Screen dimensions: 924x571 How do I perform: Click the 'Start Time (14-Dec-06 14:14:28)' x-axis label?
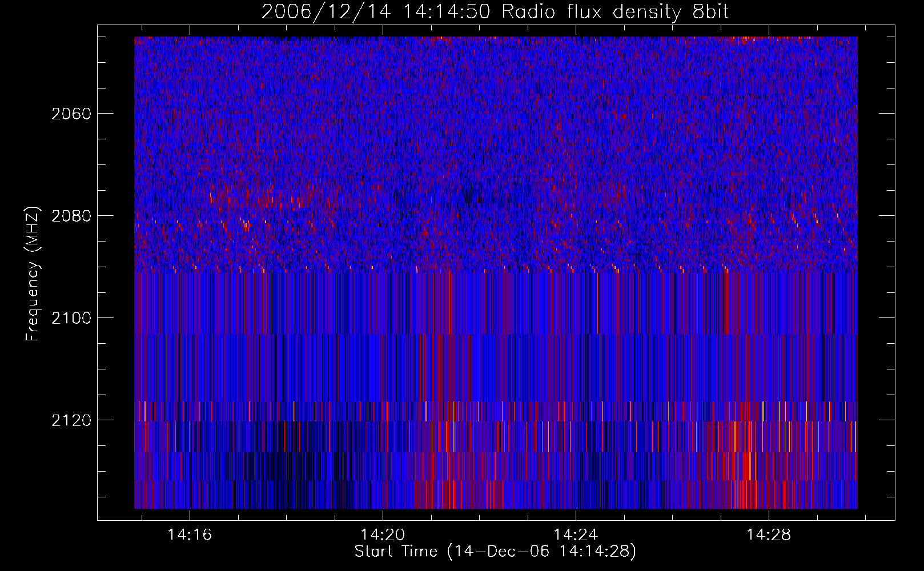(x=496, y=552)
